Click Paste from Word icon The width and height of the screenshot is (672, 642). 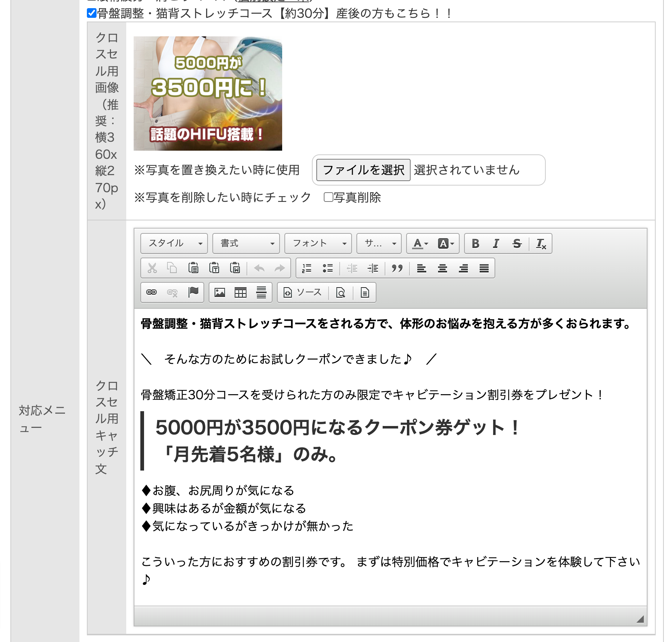coord(235,268)
